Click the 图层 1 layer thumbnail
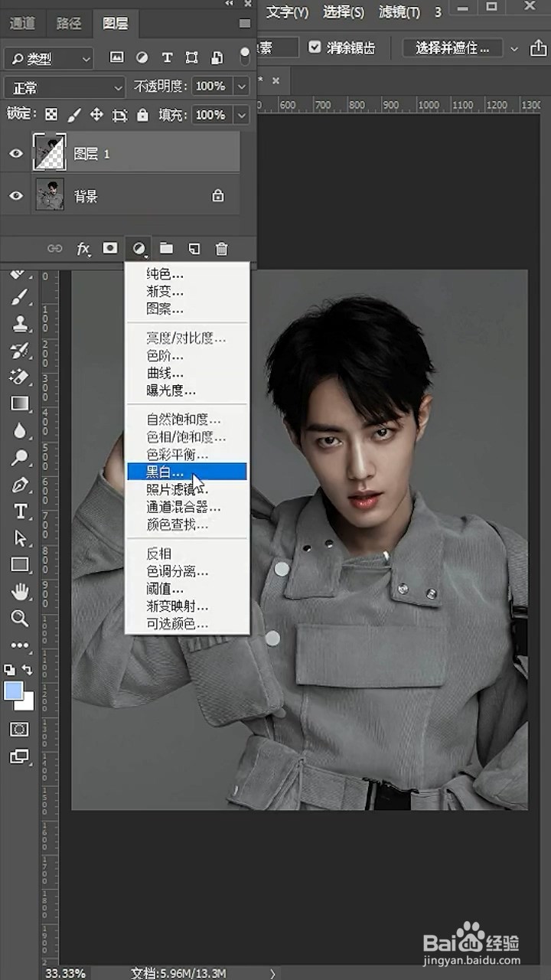This screenshot has width=551, height=980. tap(50, 153)
